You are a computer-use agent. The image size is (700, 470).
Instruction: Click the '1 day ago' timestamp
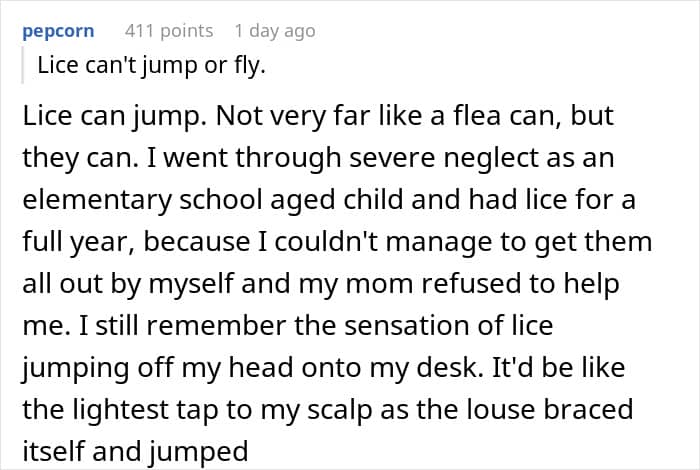[x=274, y=31]
